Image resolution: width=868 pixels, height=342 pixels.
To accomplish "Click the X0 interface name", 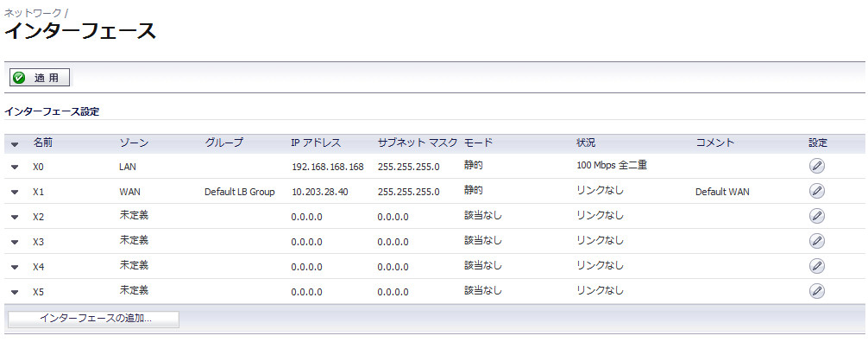I will click(38, 167).
